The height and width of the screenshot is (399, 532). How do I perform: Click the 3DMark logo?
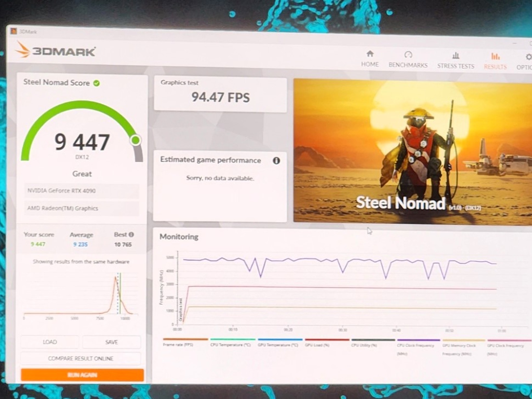click(56, 50)
